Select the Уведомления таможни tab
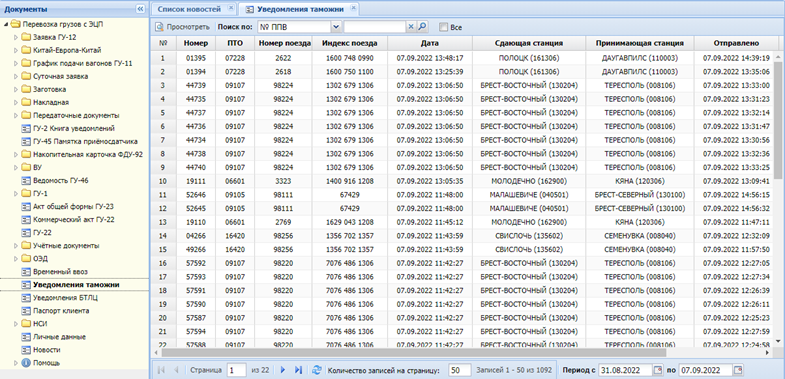Screen dimensions: 785x379 [300, 9]
